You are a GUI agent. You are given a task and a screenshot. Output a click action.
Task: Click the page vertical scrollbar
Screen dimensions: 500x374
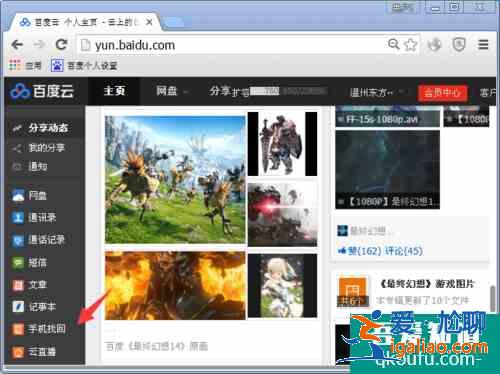click(493, 299)
